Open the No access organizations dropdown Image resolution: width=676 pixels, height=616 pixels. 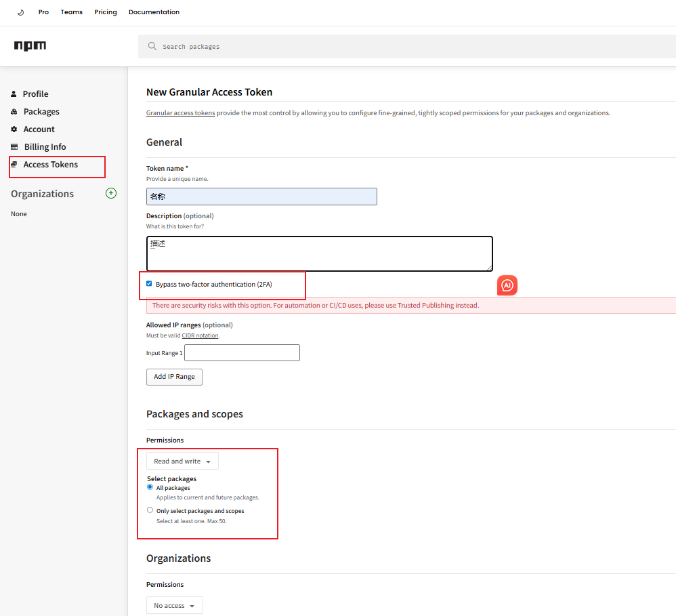(175, 606)
